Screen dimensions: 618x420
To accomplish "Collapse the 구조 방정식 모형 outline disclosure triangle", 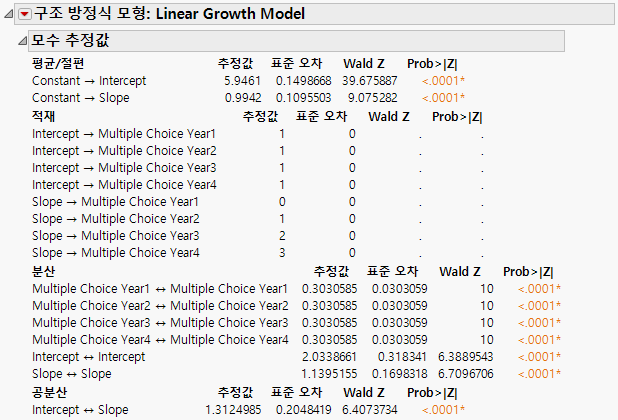I will pyautogui.click(x=9, y=15).
